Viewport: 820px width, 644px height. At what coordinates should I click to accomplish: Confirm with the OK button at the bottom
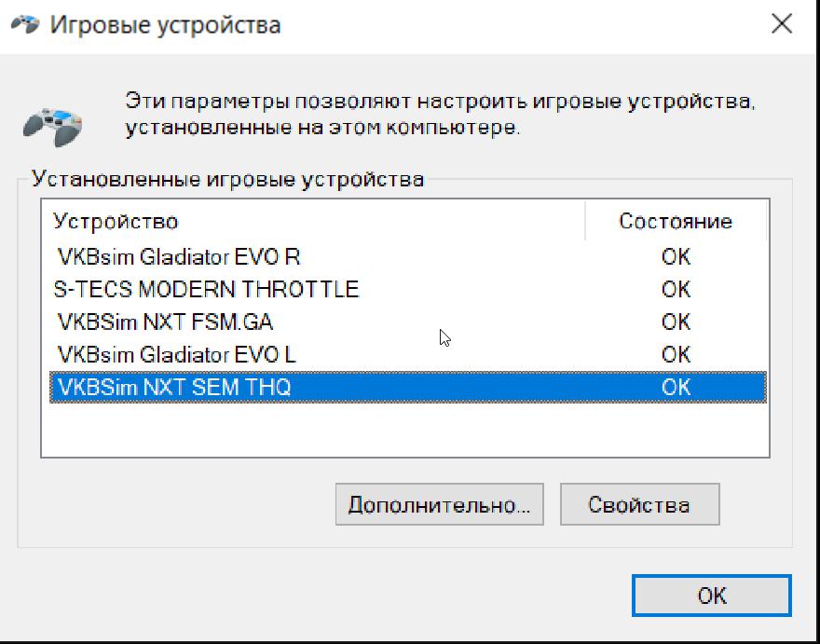coord(711,596)
